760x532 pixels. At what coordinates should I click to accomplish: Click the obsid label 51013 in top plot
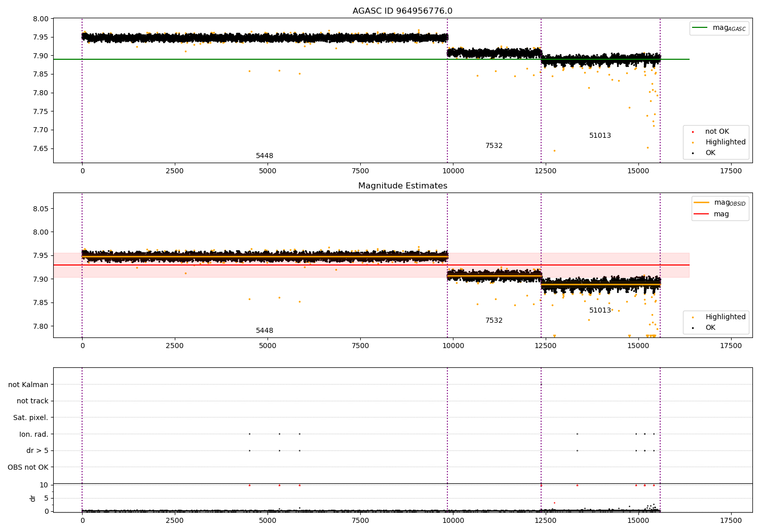pos(600,135)
